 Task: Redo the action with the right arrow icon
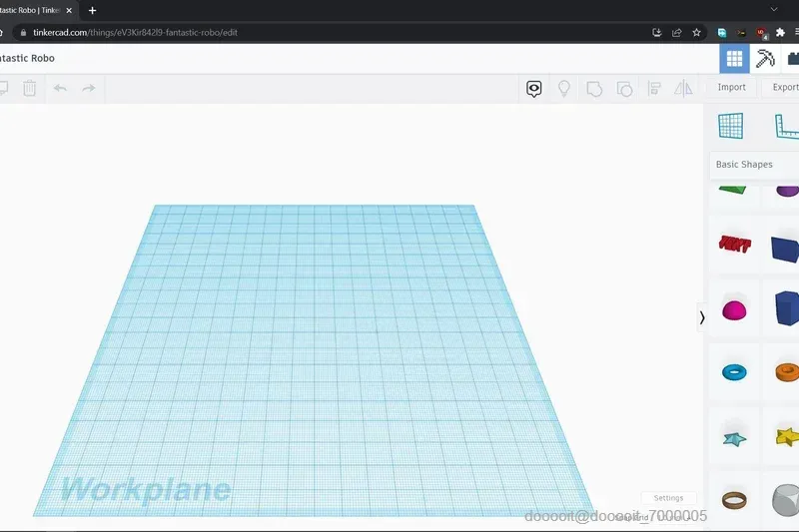[89, 88]
